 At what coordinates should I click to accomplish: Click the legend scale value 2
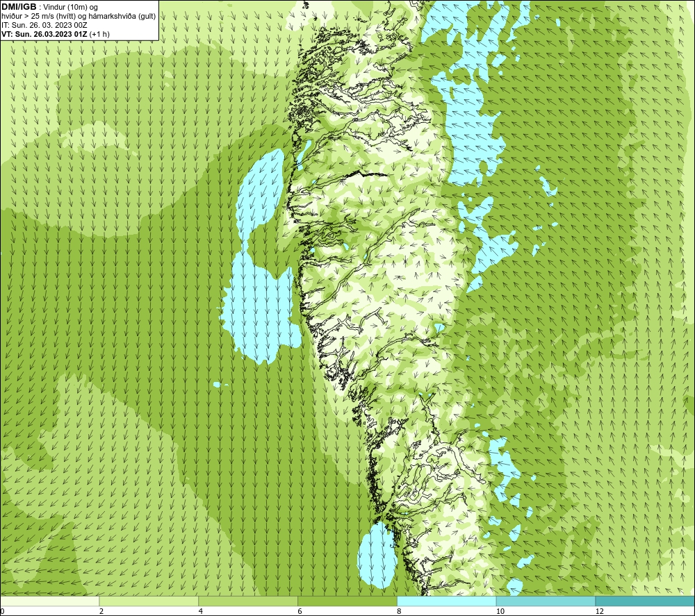101,612
